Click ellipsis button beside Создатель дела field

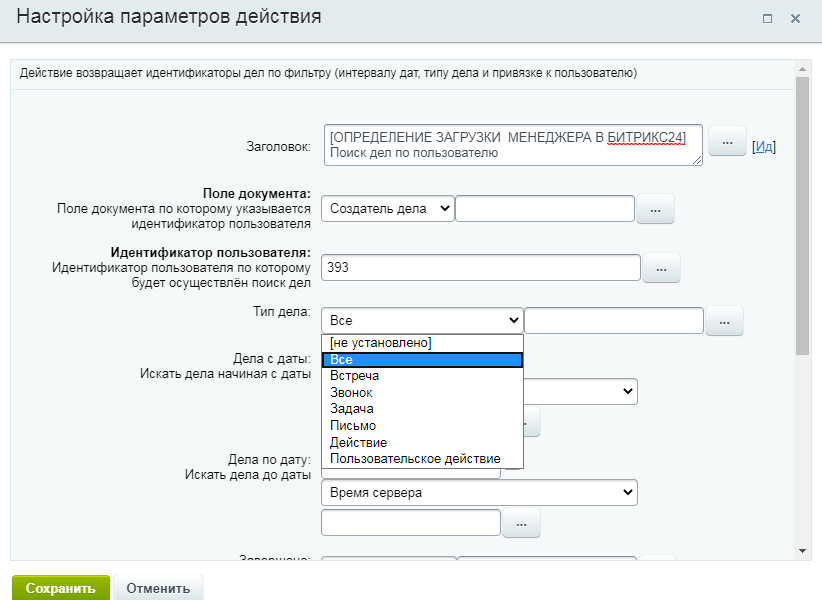click(655, 209)
